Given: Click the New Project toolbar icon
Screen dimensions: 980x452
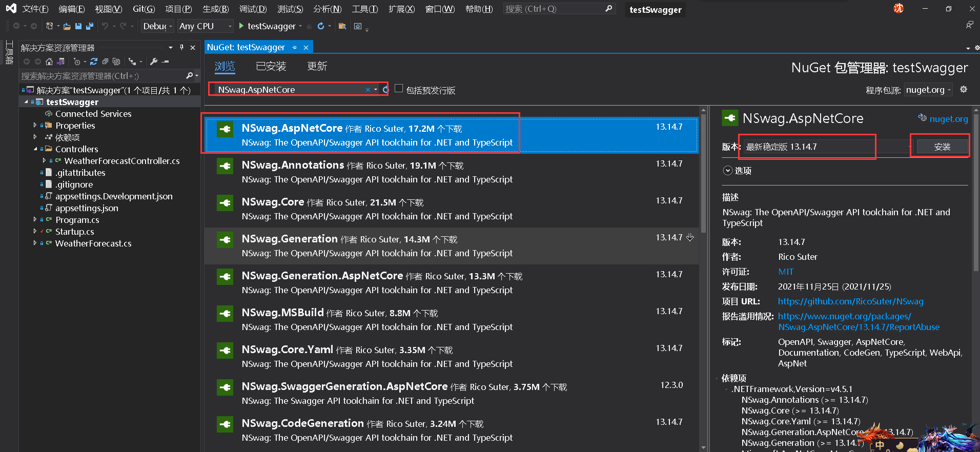Looking at the screenshot, I should (x=50, y=26).
